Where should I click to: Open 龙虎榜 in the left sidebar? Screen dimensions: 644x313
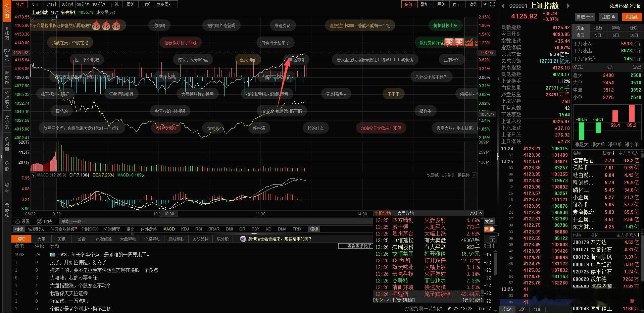coord(7,210)
